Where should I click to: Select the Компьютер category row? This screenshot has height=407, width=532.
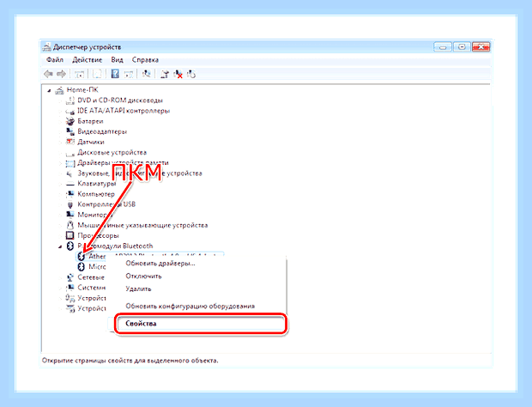(x=96, y=194)
